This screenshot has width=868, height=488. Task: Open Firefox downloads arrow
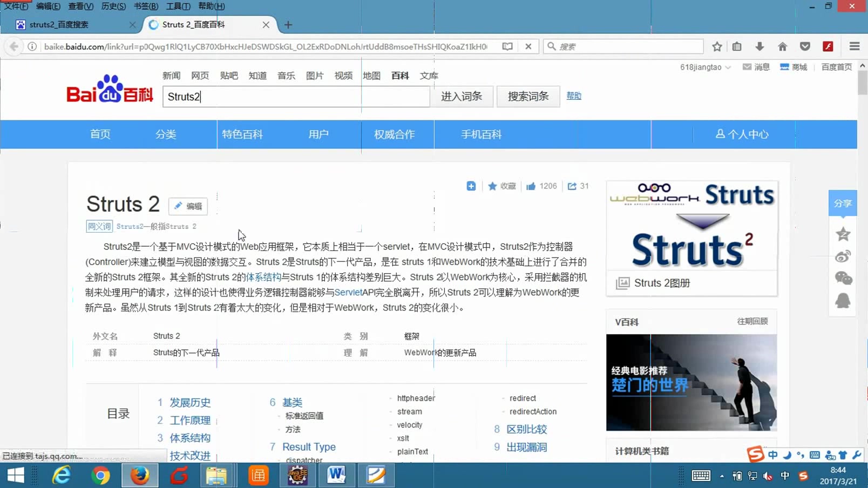760,46
